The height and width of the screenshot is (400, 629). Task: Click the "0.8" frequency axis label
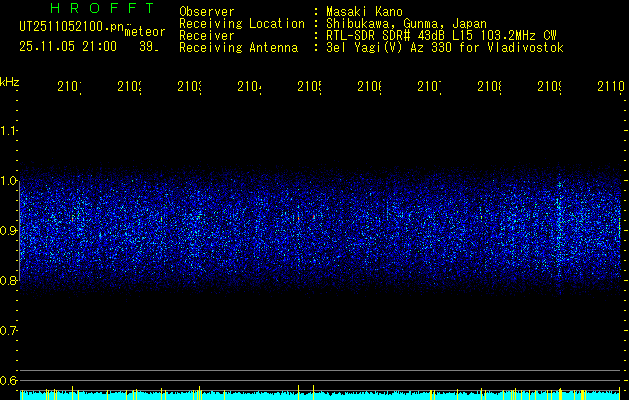click(x=8, y=280)
